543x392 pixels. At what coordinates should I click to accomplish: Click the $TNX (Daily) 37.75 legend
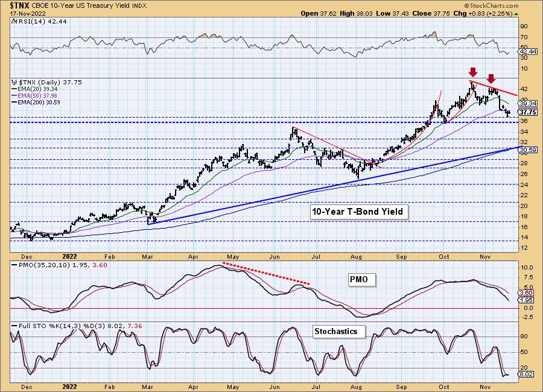[46, 82]
